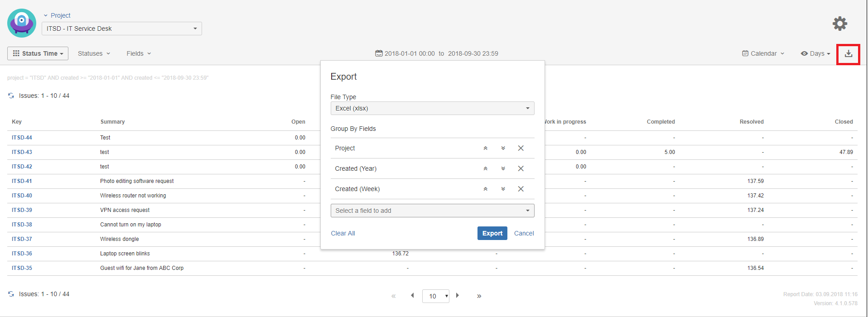Move Project field up in grouping
The image size is (868, 317).
coord(485,149)
